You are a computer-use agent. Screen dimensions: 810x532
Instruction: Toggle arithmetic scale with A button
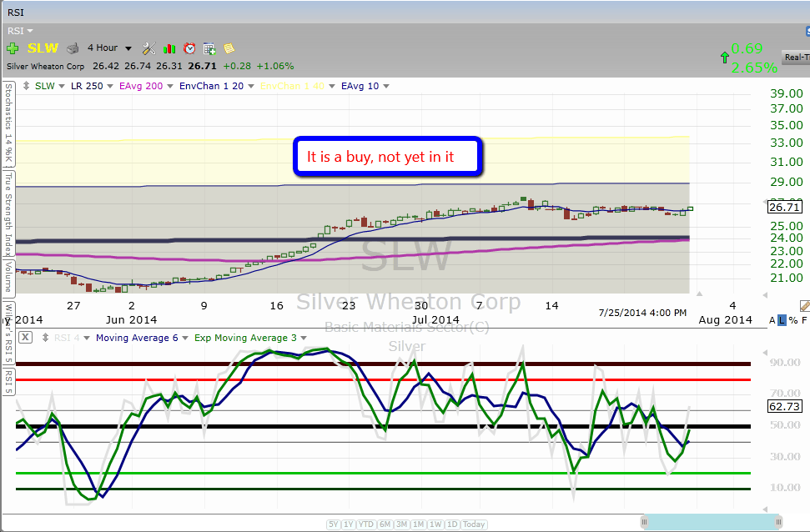(772, 320)
